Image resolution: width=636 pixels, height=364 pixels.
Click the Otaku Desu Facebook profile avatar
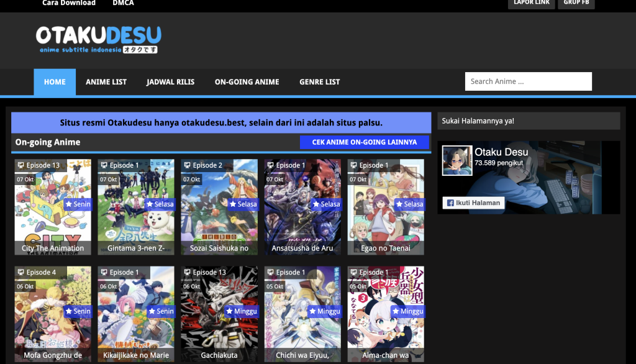(457, 160)
